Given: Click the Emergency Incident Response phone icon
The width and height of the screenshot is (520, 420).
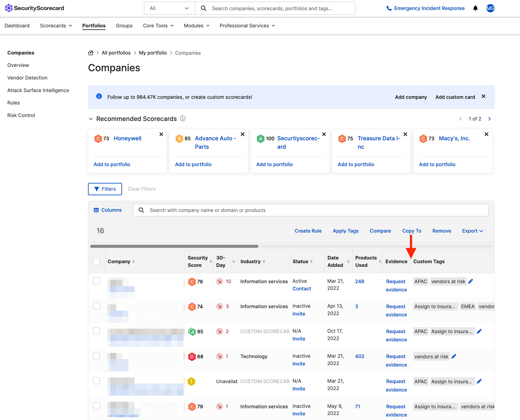Looking at the screenshot, I should 389,8.
